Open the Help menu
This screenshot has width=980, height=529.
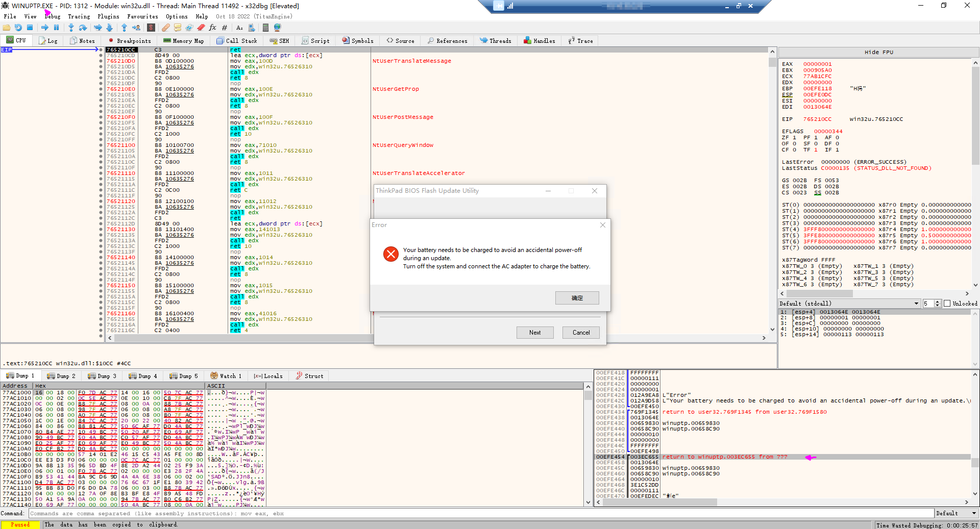[202, 16]
